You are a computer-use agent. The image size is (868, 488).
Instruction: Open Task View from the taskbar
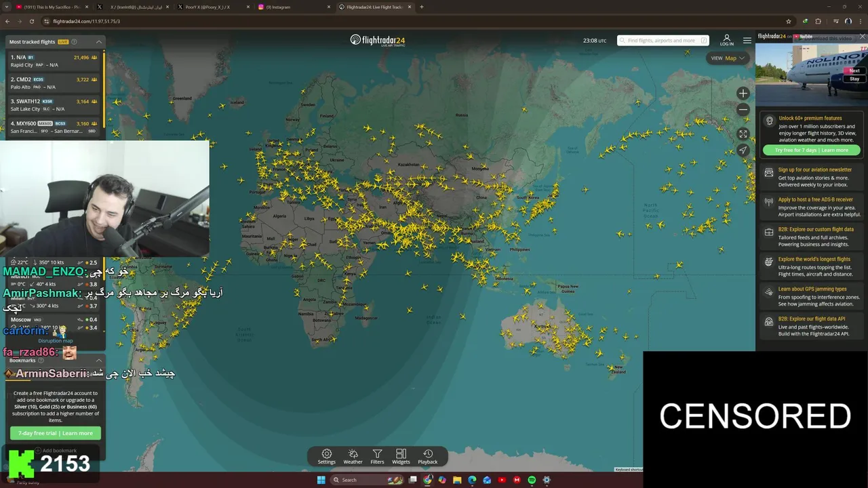point(412,480)
